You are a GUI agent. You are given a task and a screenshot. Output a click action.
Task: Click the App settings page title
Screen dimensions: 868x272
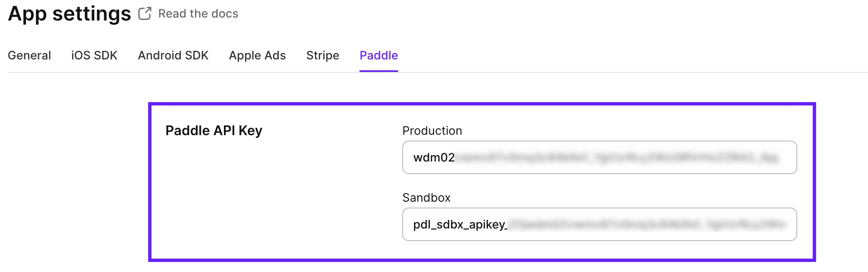69,13
